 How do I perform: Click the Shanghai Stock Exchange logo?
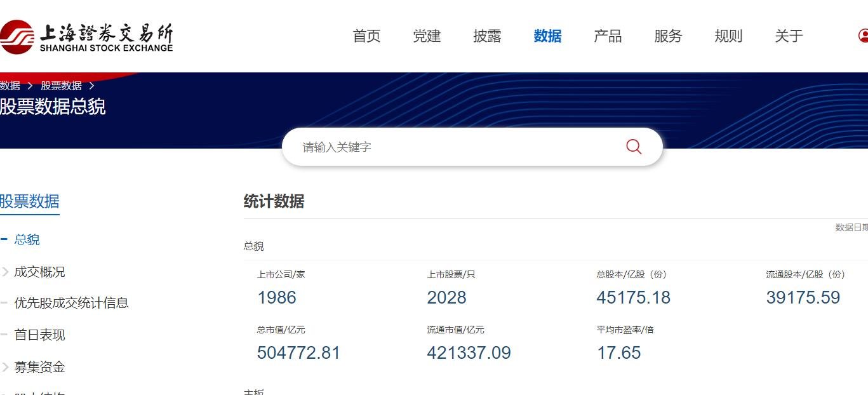click(x=89, y=36)
